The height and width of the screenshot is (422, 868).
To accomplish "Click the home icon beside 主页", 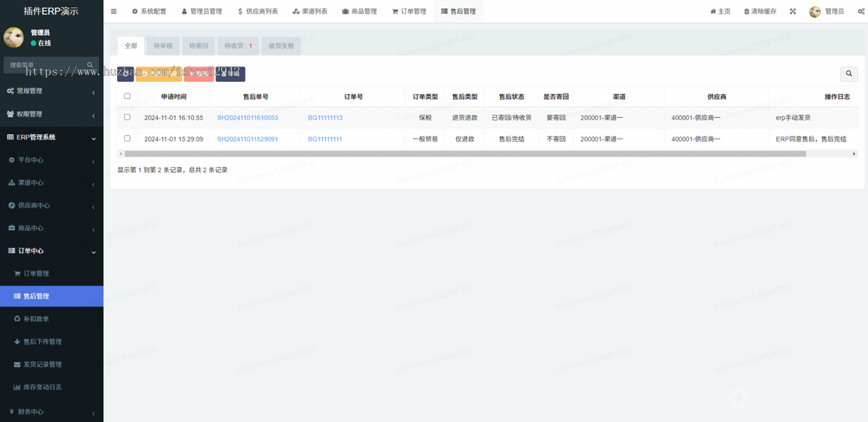I will 713,12.
